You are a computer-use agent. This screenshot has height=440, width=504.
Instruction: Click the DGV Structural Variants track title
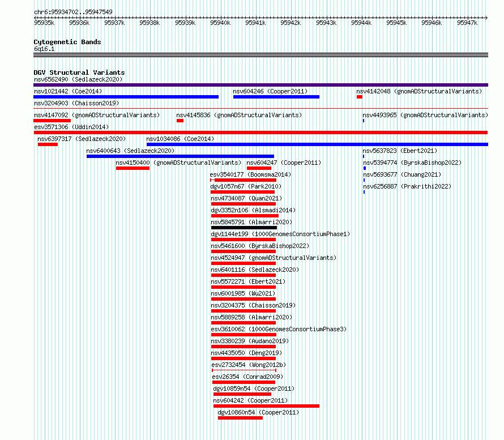coord(79,72)
